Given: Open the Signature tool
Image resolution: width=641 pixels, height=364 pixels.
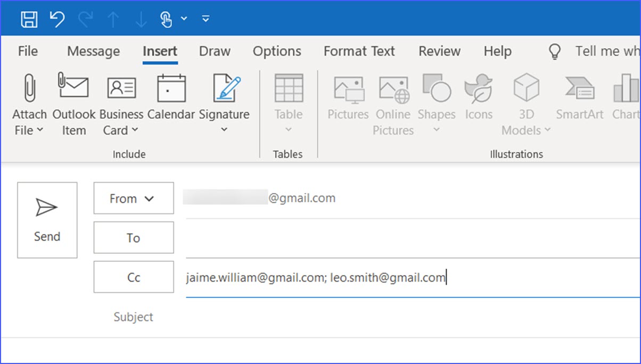Looking at the screenshot, I should 224,104.
